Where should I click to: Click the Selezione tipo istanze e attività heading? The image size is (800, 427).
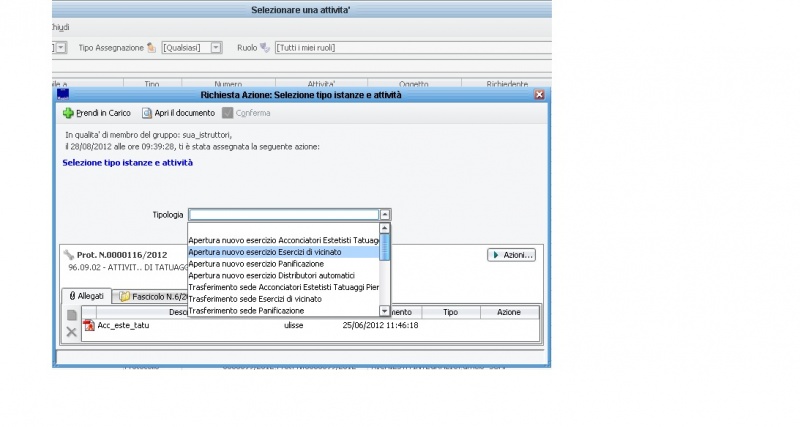point(128,163)
